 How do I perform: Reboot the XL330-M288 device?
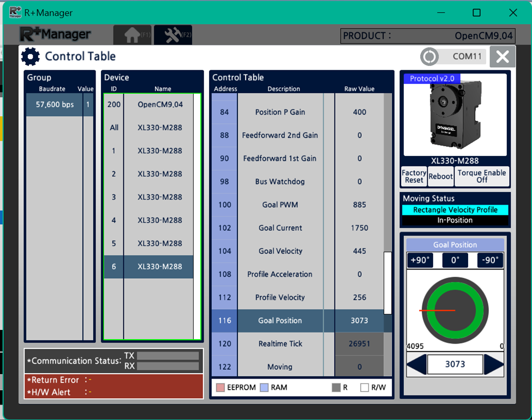click(x=441, y=176)
